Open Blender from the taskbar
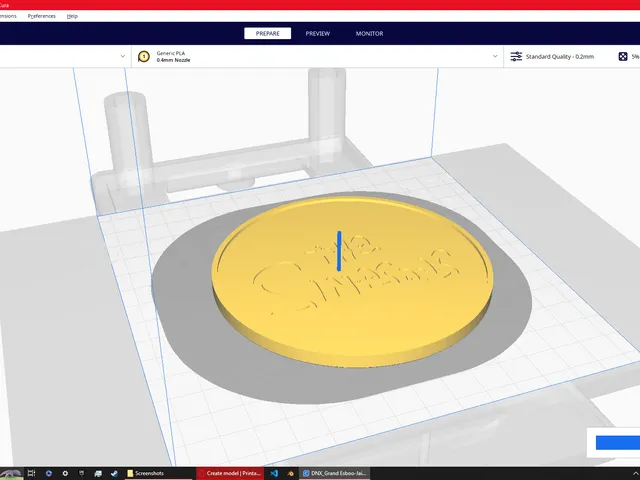Image resolution: width=640 pixels, height=480 pixels. pos(291,473)
